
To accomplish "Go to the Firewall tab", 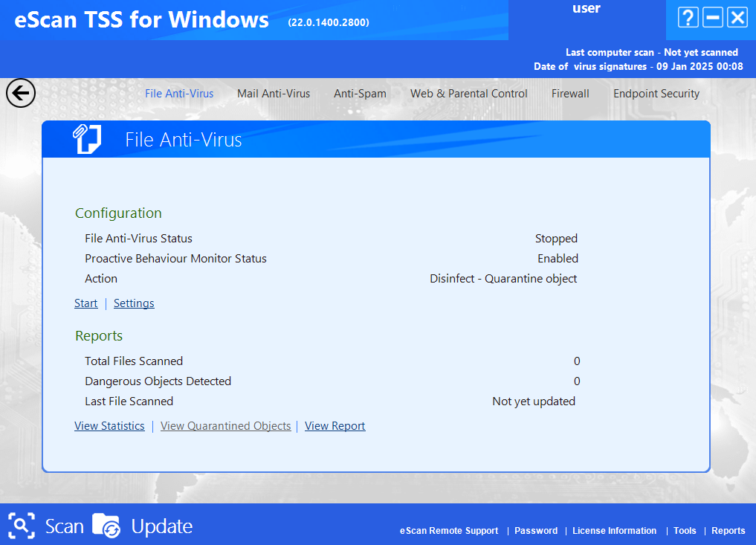I will (x=570, y=94).
